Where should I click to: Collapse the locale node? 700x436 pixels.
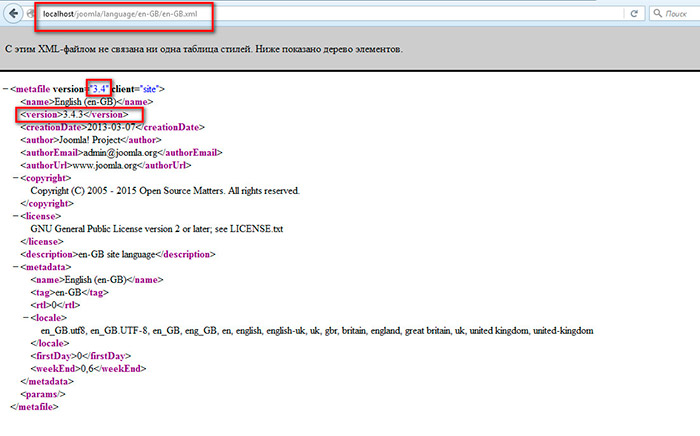pos(25,318)
